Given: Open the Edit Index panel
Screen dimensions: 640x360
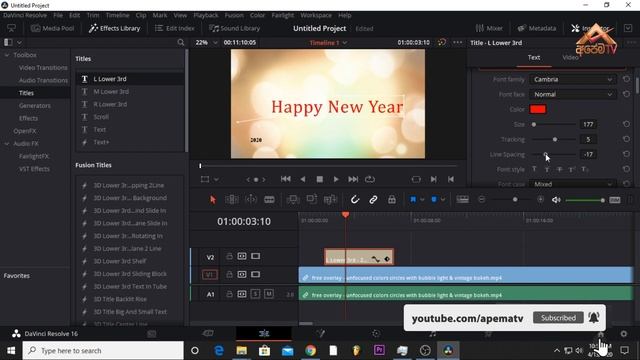Looking at the screenshot, I should click(x=174, y=28).
